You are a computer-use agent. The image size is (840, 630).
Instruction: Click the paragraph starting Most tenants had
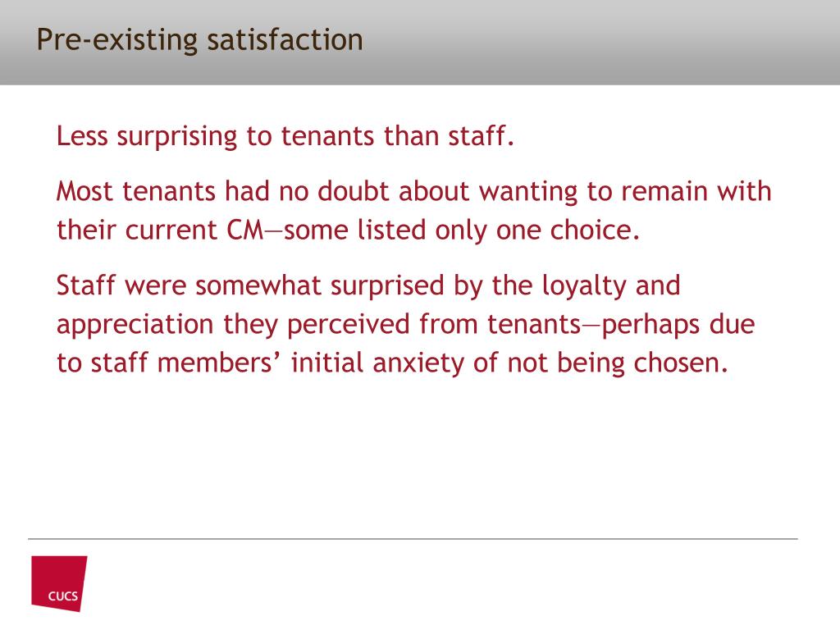coord(413,211)
